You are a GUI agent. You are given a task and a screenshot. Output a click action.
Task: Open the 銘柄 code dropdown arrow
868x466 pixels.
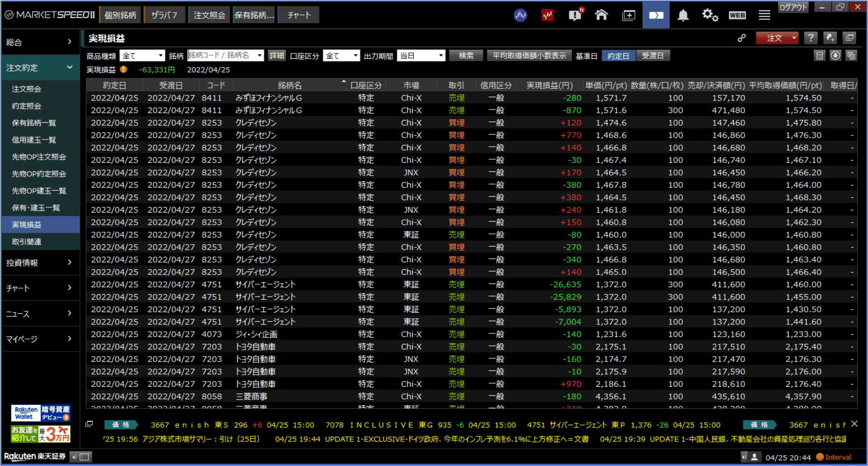point(259,55)
